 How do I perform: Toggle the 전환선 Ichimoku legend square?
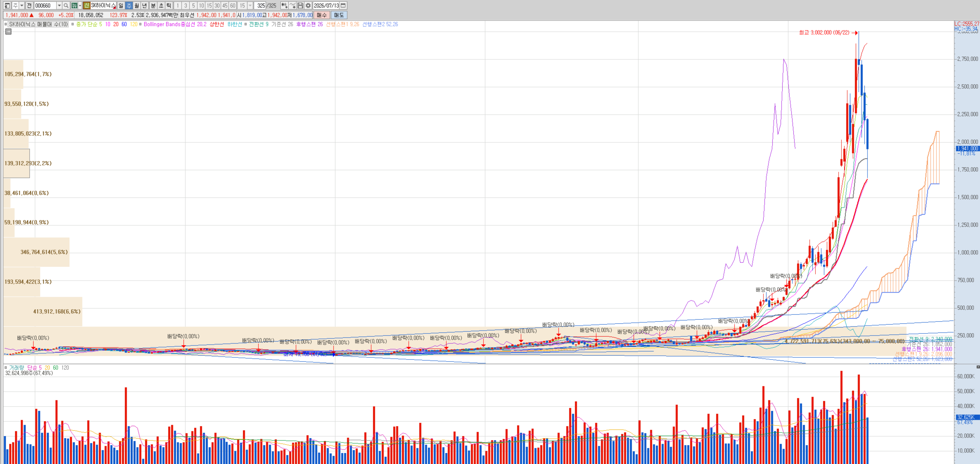tap(246, 24)
